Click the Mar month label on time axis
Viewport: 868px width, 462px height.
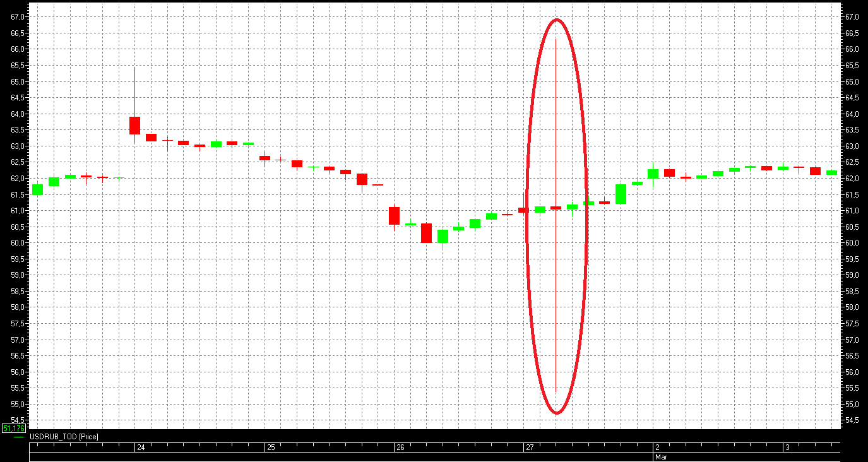click(660, 456)
